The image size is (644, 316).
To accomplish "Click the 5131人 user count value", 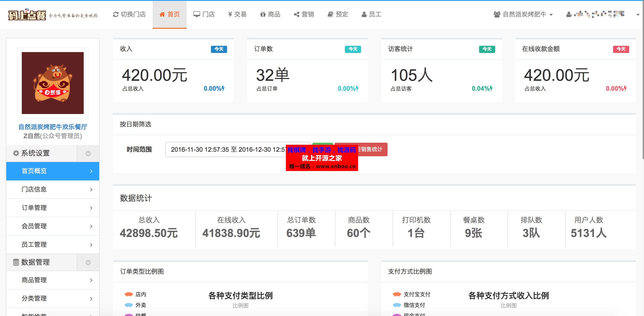I will coord(589,233).
